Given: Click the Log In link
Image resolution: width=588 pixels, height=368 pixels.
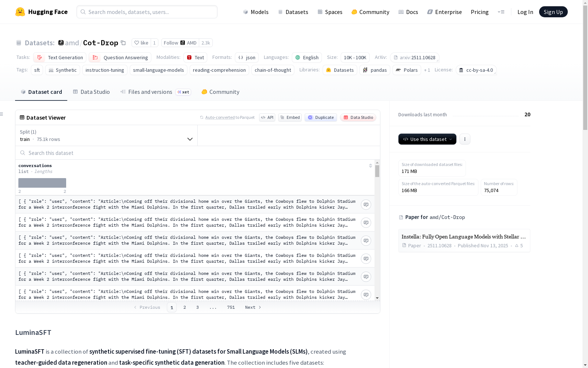Looking at the screenshot, I should point(525,12).
